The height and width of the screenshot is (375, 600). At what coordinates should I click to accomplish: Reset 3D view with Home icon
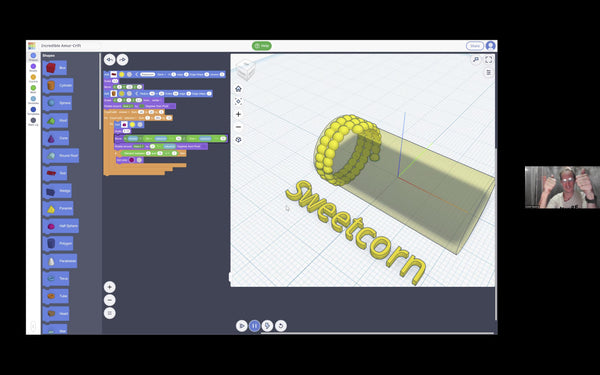click(238, 89)
